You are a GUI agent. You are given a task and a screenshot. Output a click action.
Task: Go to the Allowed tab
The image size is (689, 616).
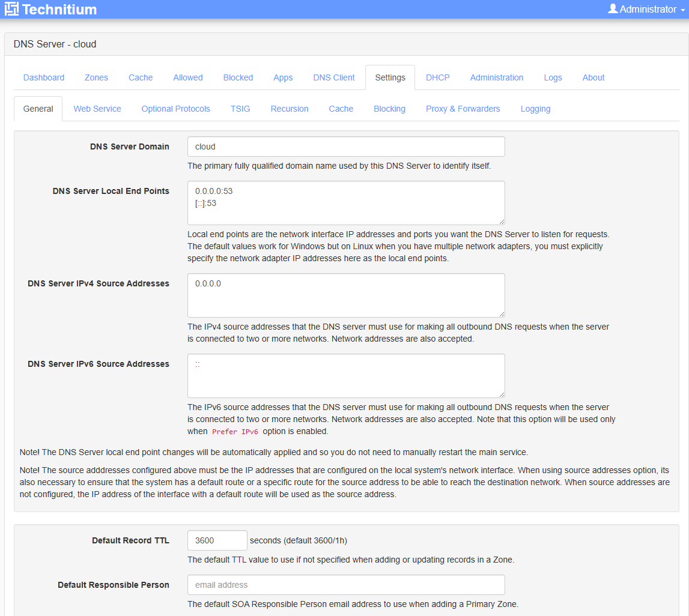pyautogui.click(x=188, y=77)
